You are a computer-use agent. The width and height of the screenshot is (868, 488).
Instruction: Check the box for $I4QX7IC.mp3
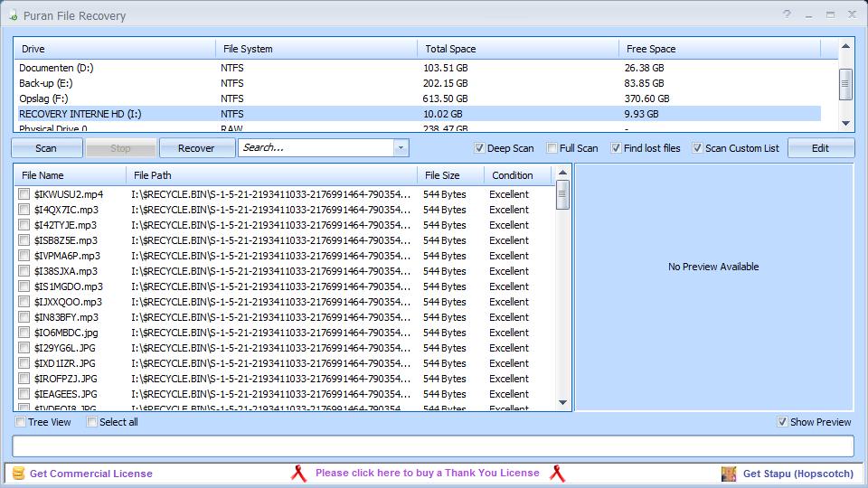24,210
